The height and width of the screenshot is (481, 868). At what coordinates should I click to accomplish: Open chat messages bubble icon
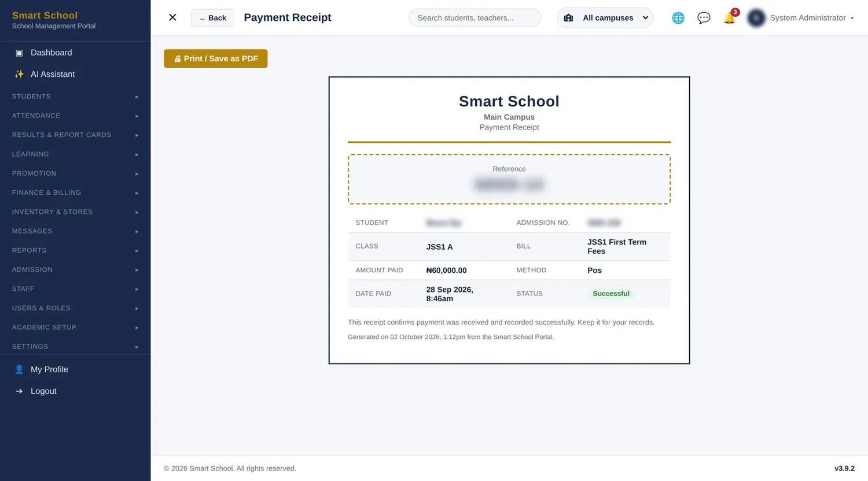(704, 18)
